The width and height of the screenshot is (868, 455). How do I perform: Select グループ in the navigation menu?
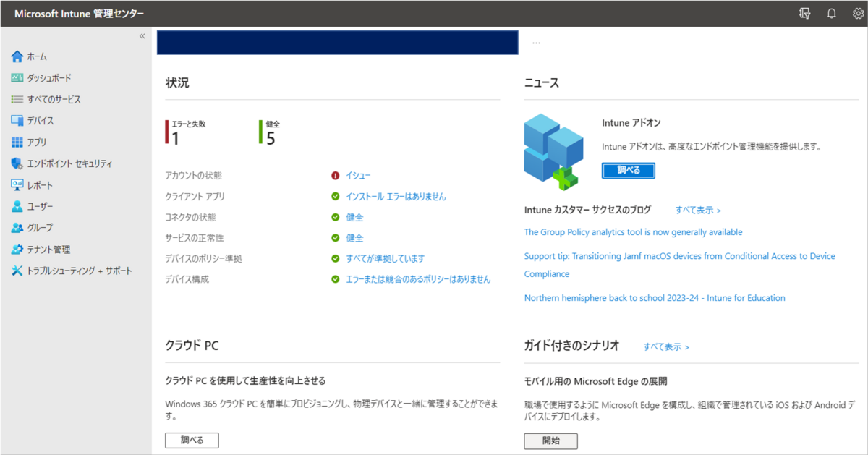coord(40,228)
